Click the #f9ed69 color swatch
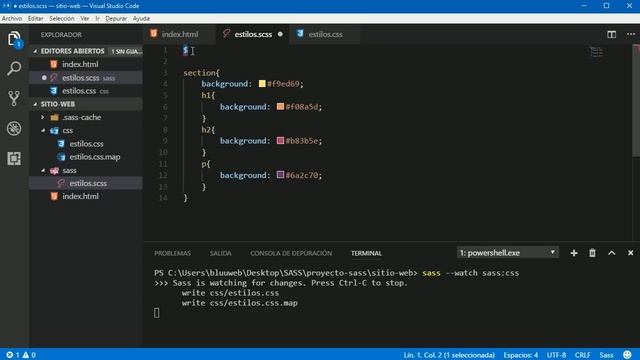 click(x=262, y=84)
